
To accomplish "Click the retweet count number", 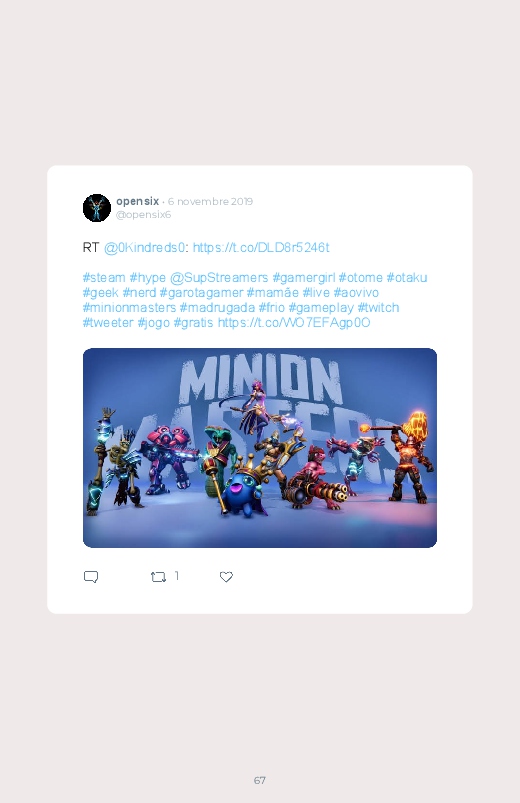I will [x=177, y=576].
